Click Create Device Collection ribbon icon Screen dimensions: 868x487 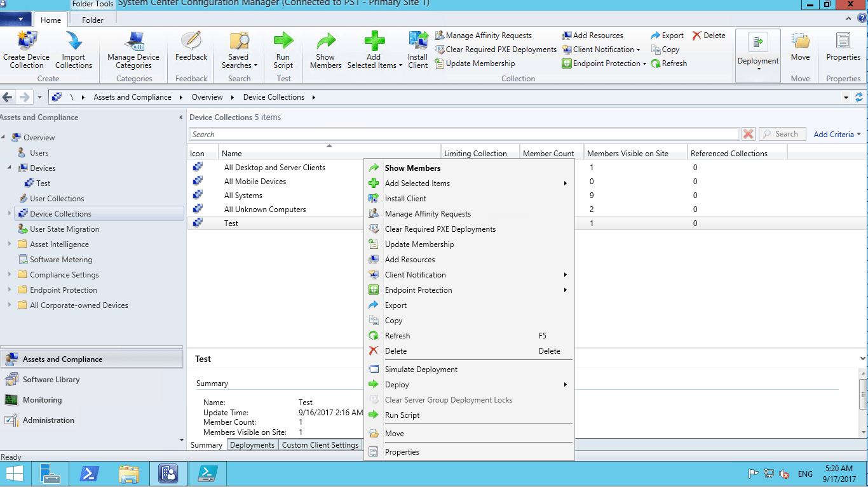[x=27, y=50]
